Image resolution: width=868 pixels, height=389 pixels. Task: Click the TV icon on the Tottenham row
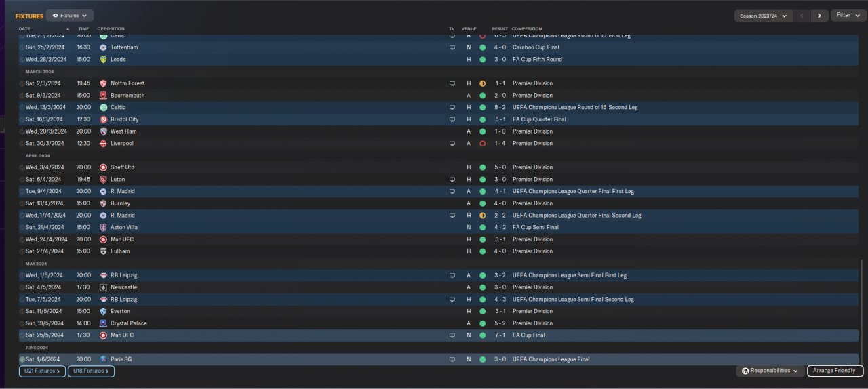coord(452,47)
